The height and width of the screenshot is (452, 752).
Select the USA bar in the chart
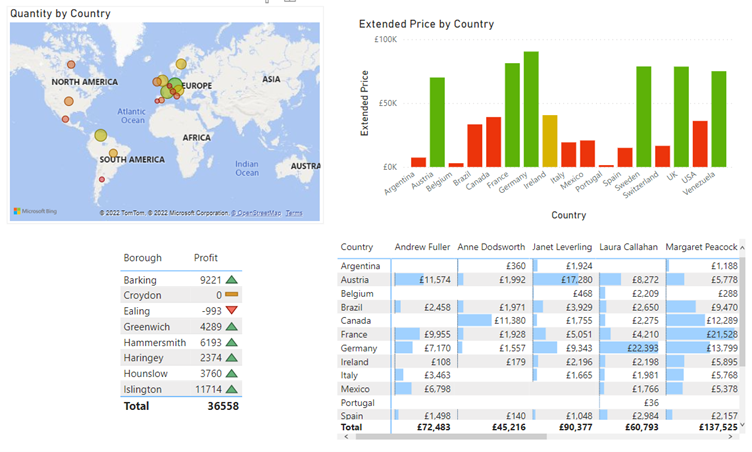700,144
